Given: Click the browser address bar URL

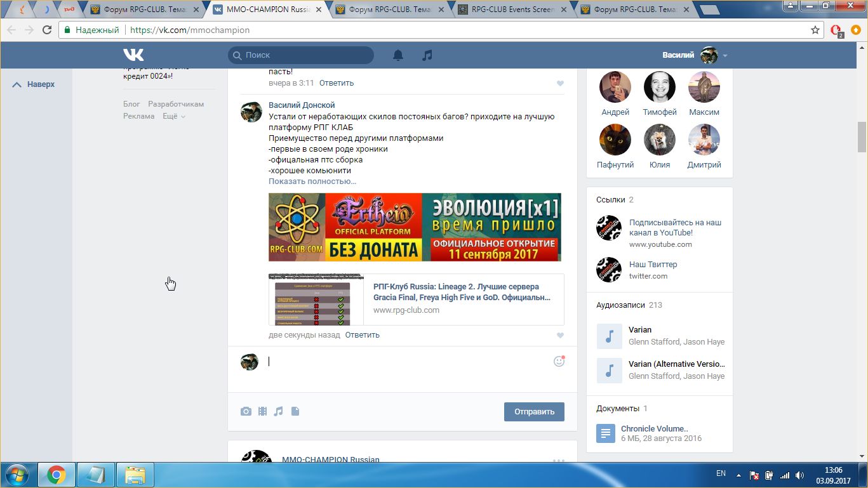Looking at the screenshot, I should (189, 30).
